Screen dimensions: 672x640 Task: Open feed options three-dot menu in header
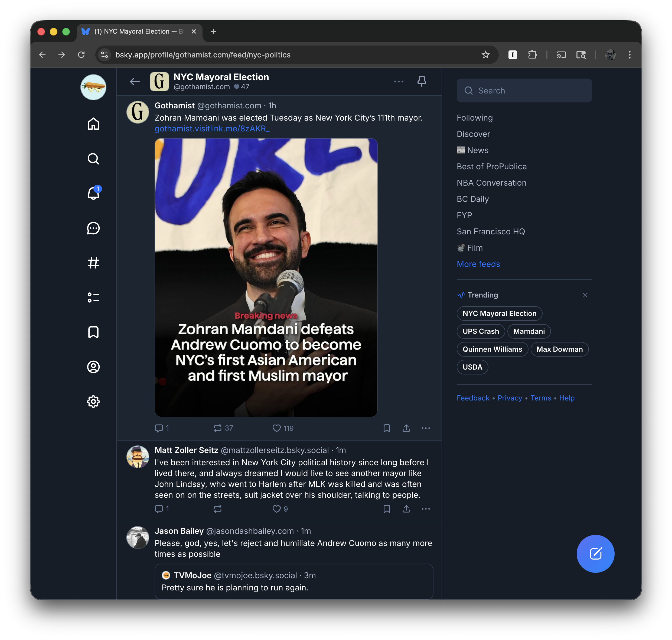pos(399,82)
